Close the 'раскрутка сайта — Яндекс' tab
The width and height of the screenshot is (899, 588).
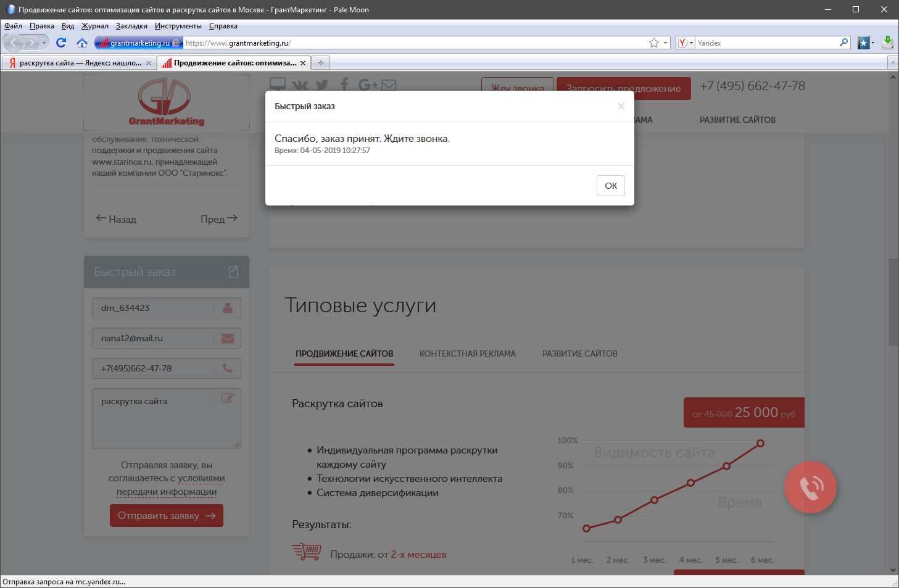click(149, 63)
